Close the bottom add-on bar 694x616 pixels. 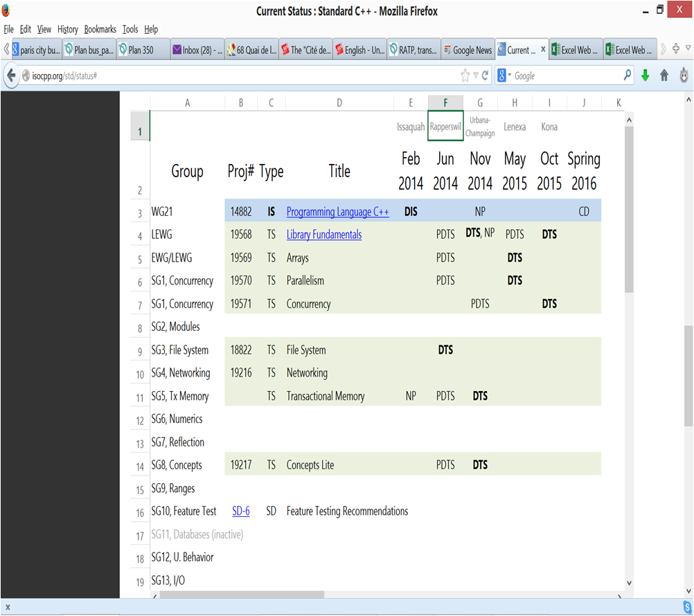(x=8, y=607)
